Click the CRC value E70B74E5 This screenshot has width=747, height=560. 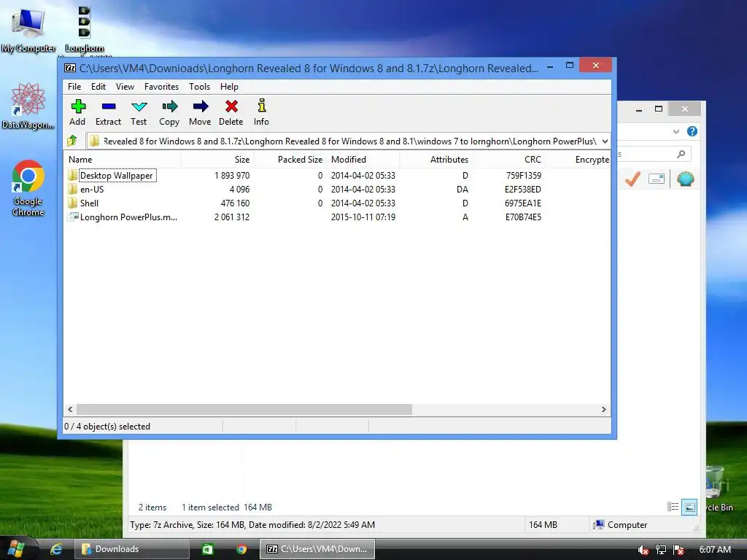pyautogui.click(x=523, y=217)
